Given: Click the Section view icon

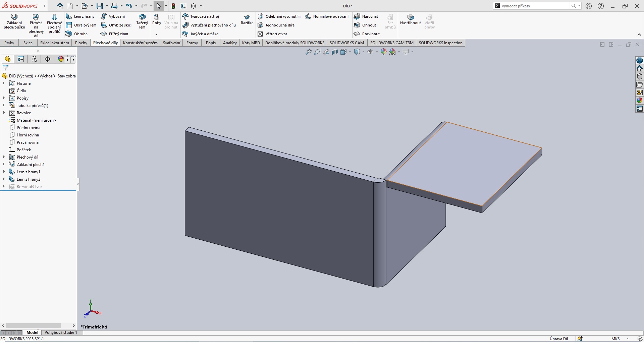Looking at the screenshot, I should 335,52.
